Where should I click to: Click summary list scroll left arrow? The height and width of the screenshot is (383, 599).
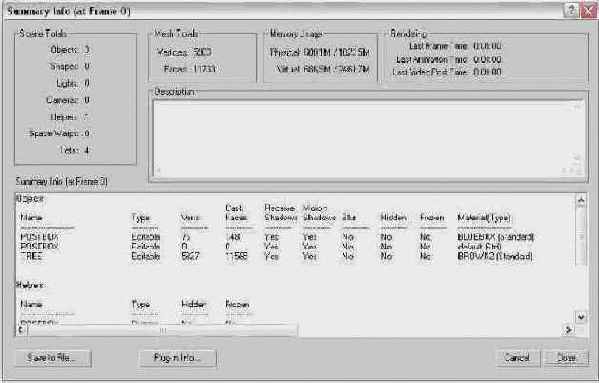click(x=21, y=330)
